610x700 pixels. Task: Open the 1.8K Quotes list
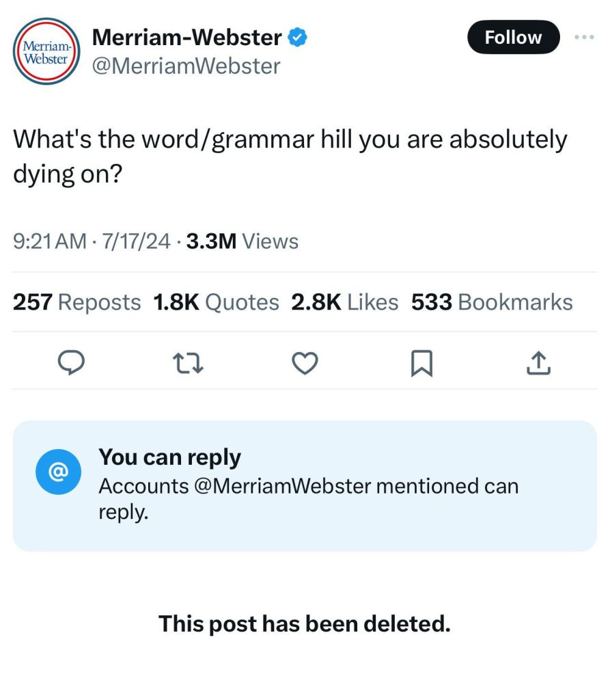coord(217,302)
